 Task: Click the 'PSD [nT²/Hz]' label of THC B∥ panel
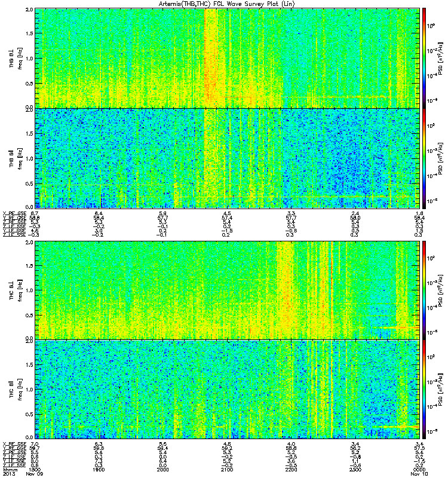pos(440,390)
